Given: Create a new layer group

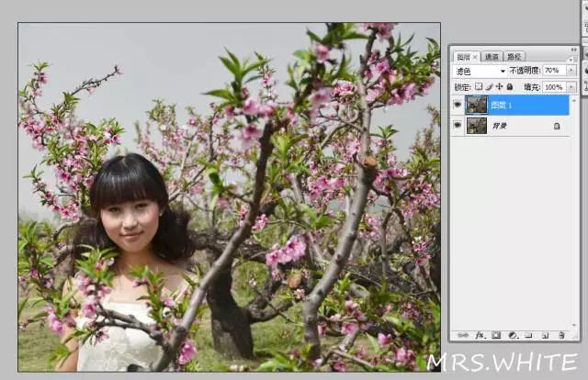Looking at the screenshot, I should [528, 336].
